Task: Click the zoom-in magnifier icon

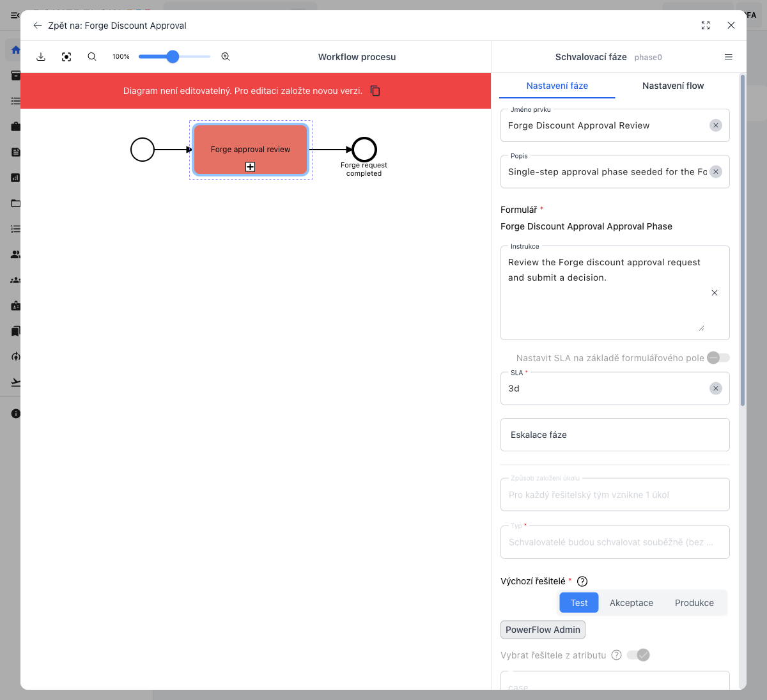Action: (226, 57)
